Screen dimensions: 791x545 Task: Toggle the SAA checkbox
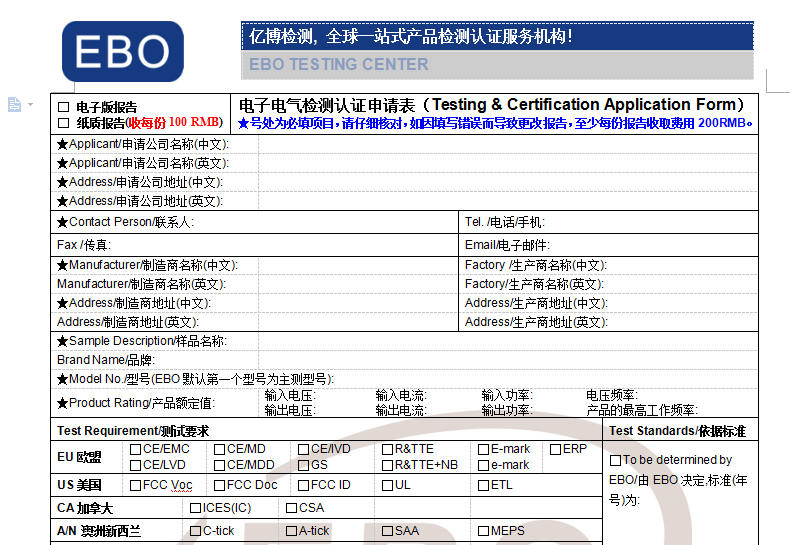point(387,531)
